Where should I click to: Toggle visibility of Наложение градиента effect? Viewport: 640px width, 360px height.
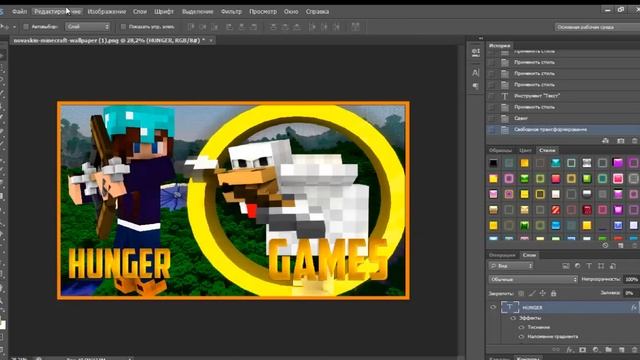[521, 337]
